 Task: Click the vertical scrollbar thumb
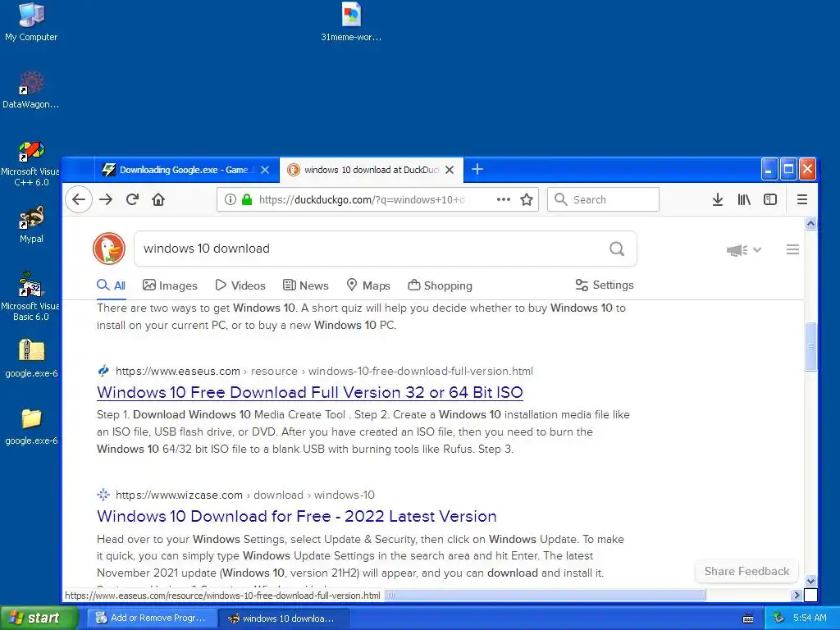coord(811,346)
